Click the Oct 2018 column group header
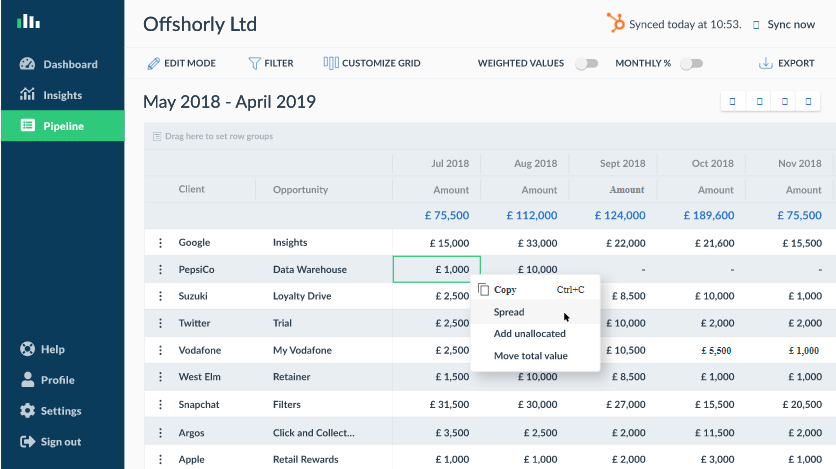The width and height of the screenshot is (836, 469). pyautogui.click(x=712, y=164)
